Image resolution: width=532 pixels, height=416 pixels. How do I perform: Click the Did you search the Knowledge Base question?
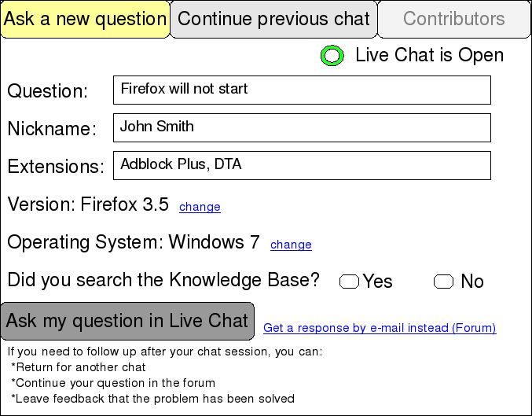(163, 280)
